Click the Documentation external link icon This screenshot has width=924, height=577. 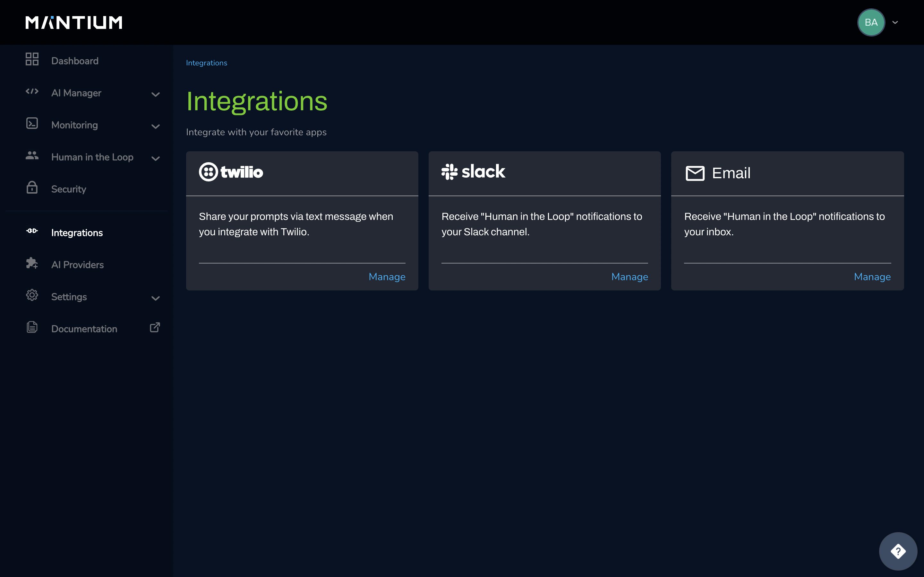tap(155, 327)
